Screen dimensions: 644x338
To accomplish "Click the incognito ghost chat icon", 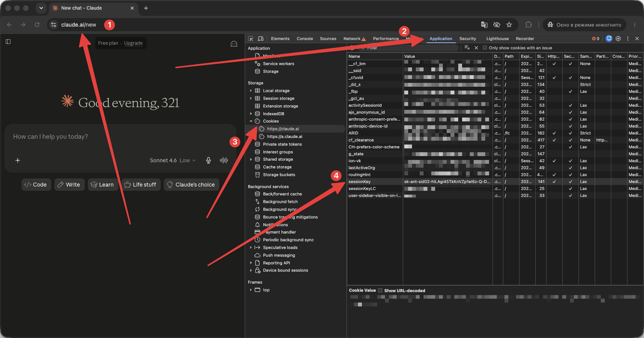I will coord(234,44).
